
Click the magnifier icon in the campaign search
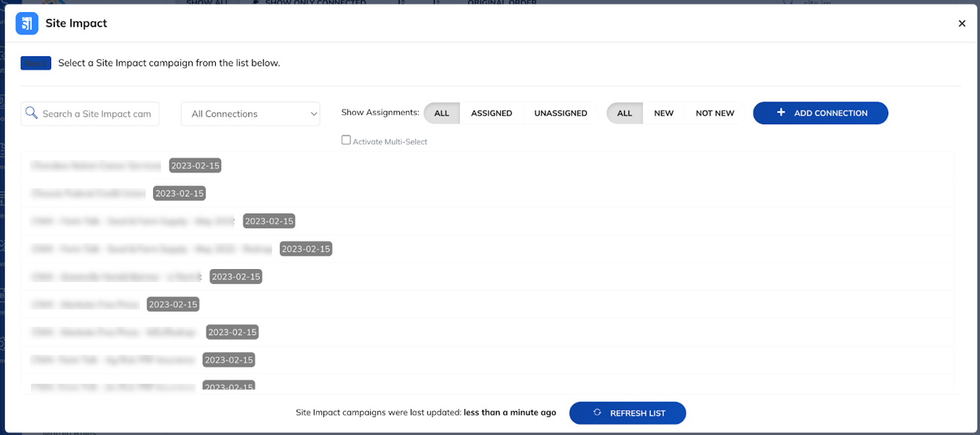click(x=31, y=113)
